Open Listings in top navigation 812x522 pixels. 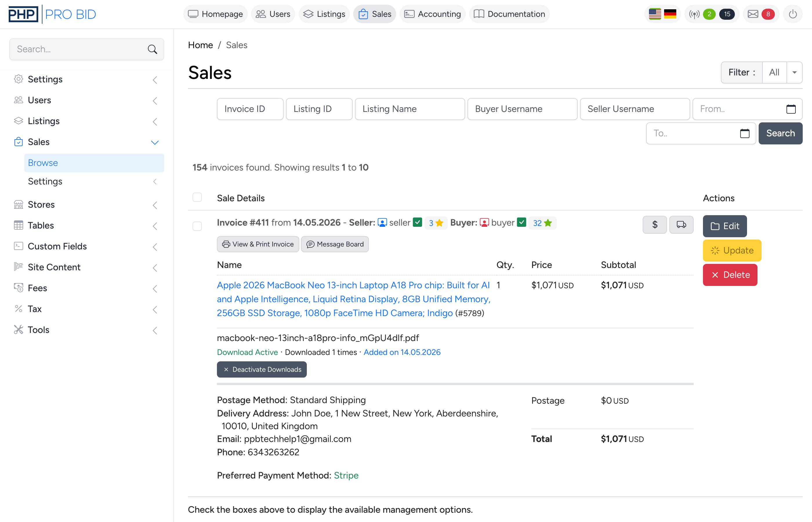[324, 14]
